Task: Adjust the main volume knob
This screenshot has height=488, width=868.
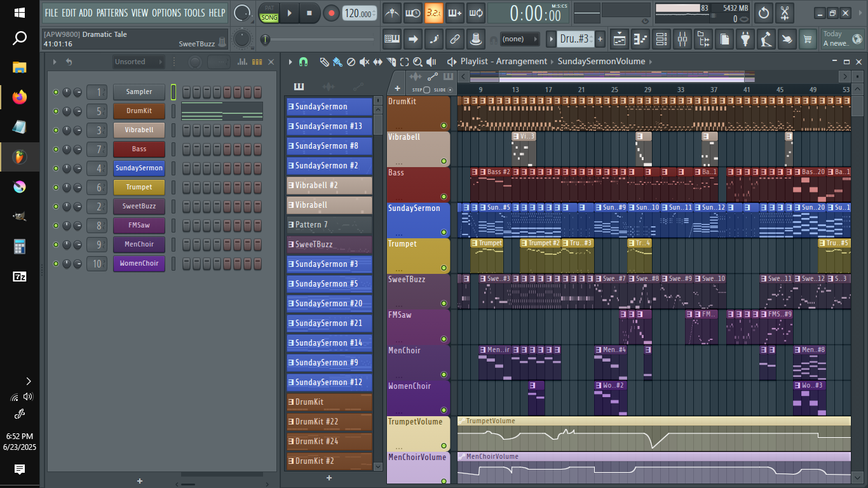Action: 241,13
